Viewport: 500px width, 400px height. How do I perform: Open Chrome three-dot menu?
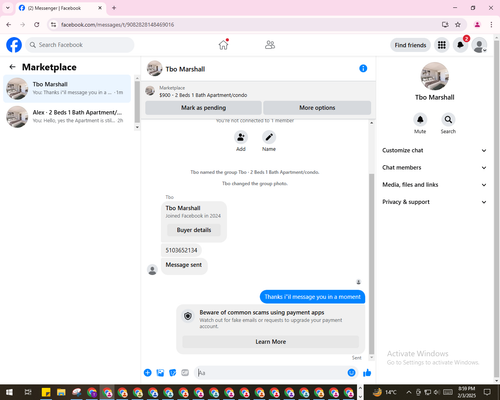(x=491, y=25)
